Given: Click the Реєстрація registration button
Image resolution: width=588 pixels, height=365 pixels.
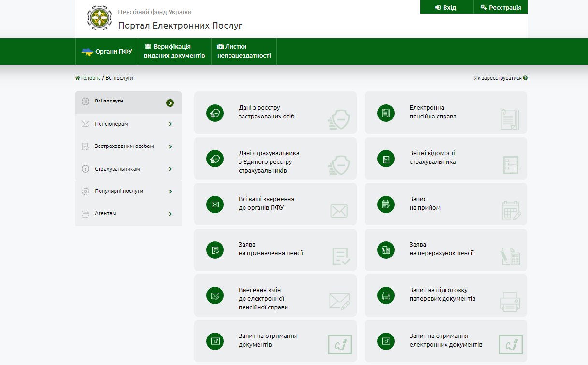Looking at the screenshot, I should [x=501, y=7].
